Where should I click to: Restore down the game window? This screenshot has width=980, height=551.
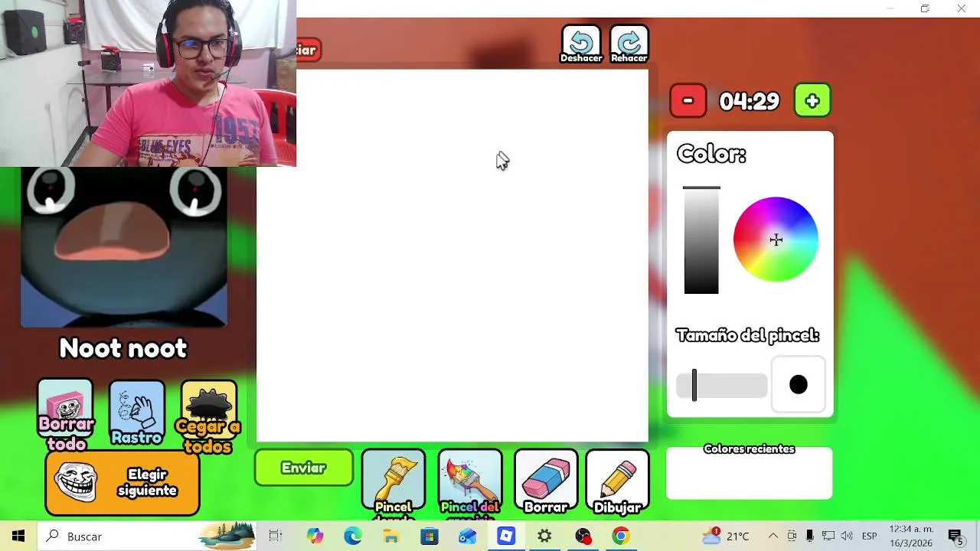(925, 8)
